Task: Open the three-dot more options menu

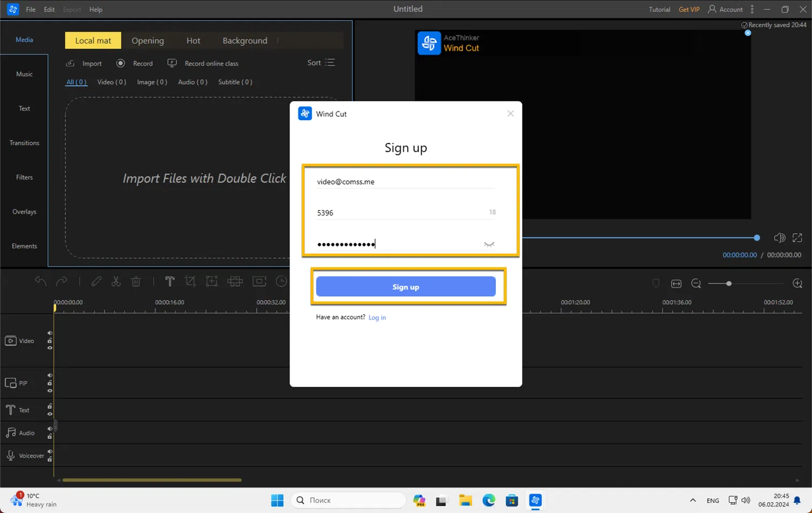Action: (752, 9)
